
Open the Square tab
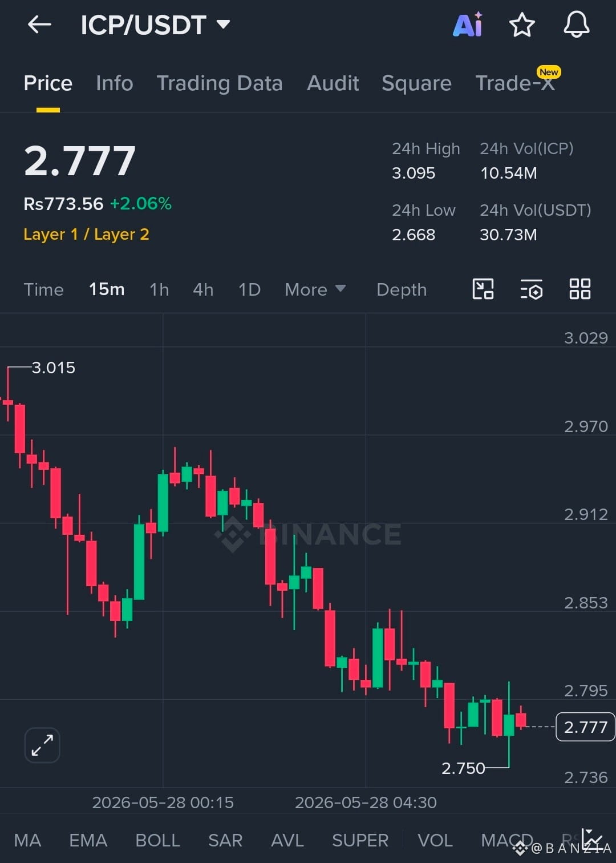pos(416,83)
